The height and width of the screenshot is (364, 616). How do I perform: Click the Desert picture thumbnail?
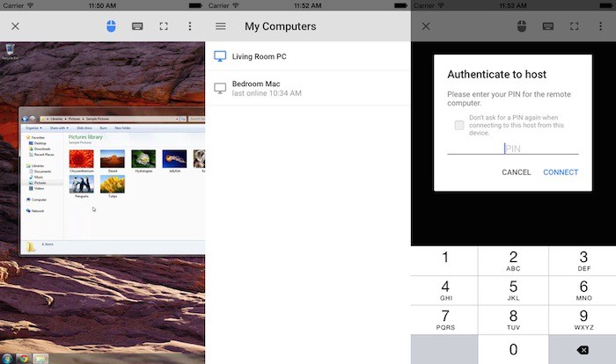tap(112, 158)
